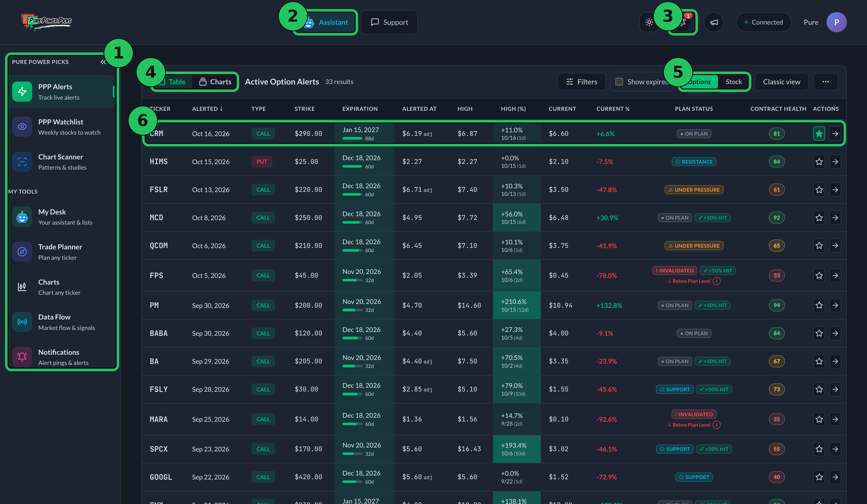The height and width of the screenshot is (504, 867).
Task: Open user profile avatar P
Action: (x=836, y=22)
